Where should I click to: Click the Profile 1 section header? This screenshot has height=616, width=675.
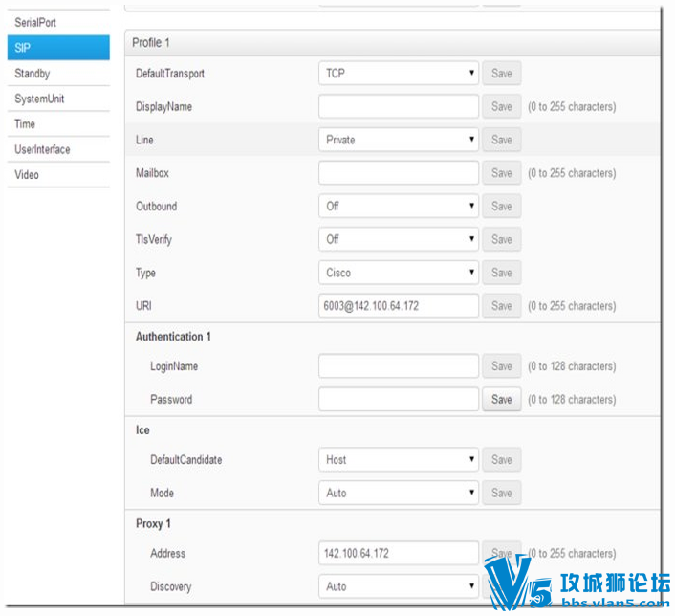[x=392, y=43]
